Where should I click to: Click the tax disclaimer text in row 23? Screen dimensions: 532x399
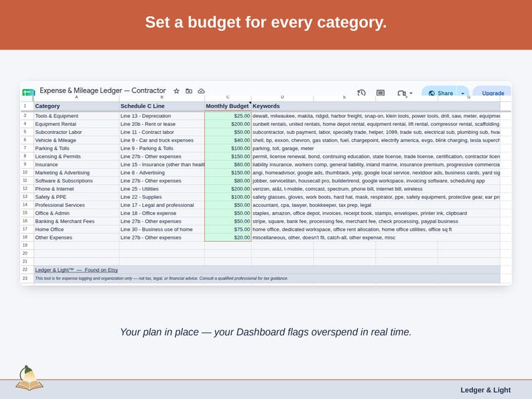tap(161, 278)
